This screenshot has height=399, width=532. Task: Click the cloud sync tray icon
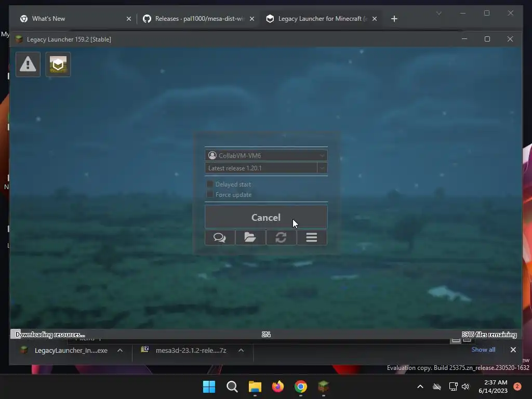pos(437,387)
